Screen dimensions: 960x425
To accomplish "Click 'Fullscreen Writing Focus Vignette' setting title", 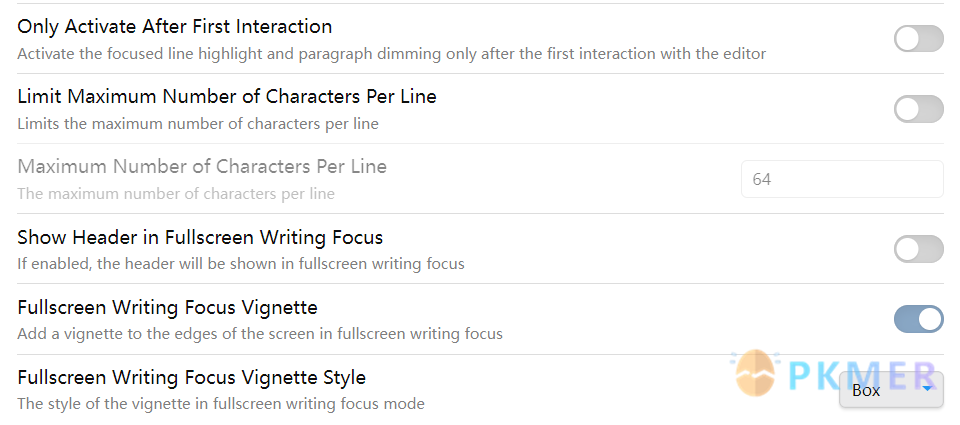I will [167, 306].
